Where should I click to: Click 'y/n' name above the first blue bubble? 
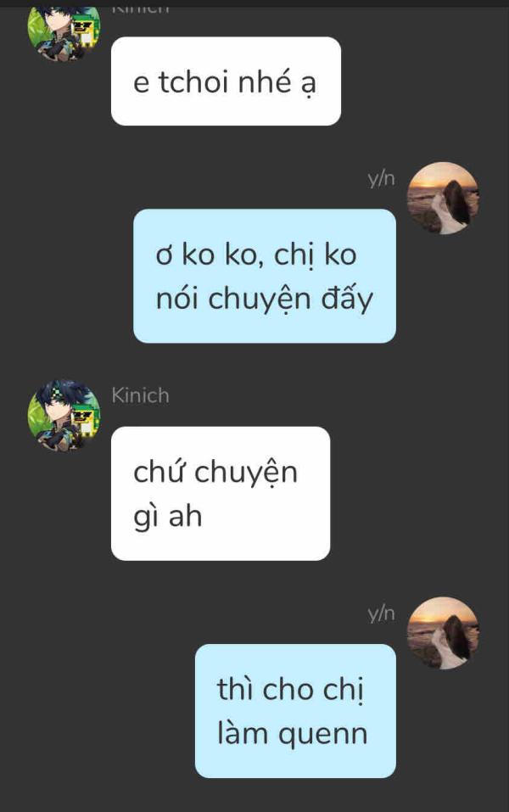[382, 179]
